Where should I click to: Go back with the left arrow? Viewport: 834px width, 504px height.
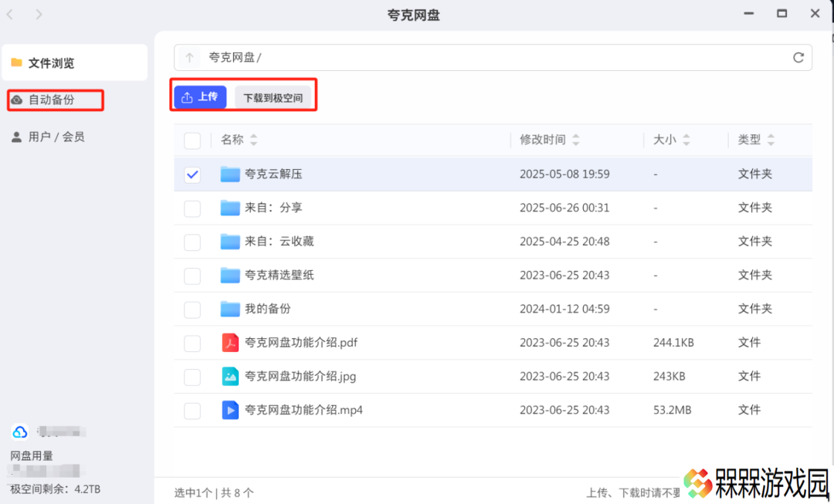[x=9, y=15]
